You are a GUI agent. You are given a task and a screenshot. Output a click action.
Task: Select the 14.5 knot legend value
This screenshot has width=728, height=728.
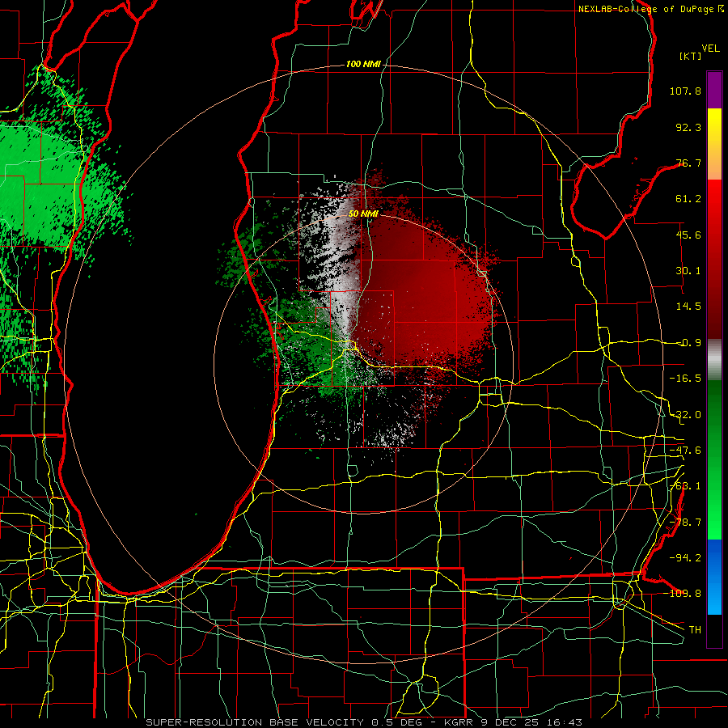pos(688,307)
